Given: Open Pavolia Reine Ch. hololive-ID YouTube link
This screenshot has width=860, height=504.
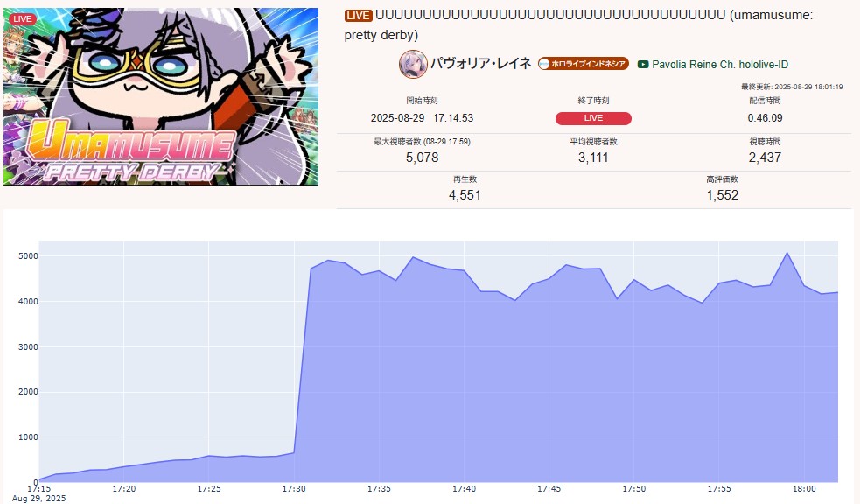Looking at the screenshot, I should pyautogui.click(x=720, y=65).
